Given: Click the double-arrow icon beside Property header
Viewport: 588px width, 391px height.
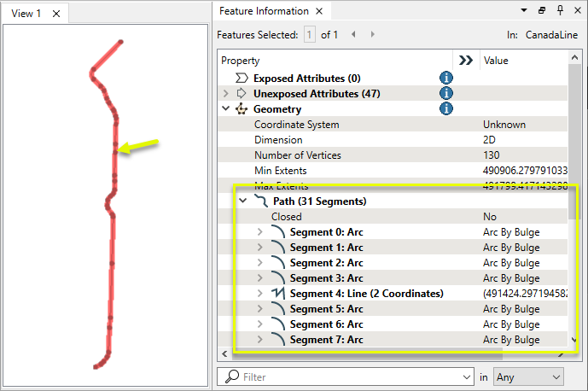Looking at the screenshot, I should tap(465, 61).
